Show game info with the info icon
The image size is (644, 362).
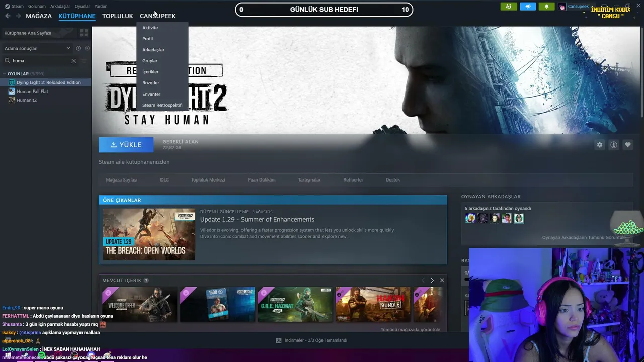(614, 145)
